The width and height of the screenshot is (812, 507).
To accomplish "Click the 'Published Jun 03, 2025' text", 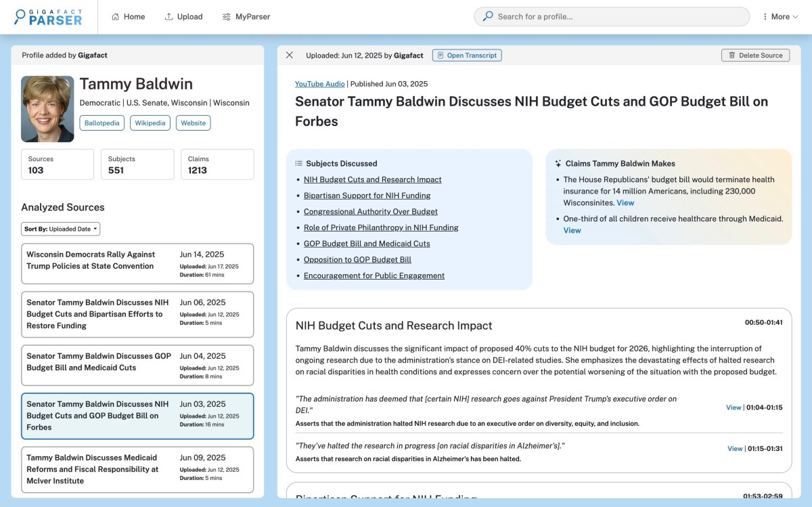I will 388,84.
